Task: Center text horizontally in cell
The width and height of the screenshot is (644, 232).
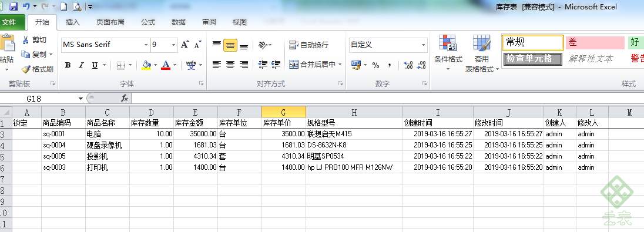Action: [x=230, y=65]
